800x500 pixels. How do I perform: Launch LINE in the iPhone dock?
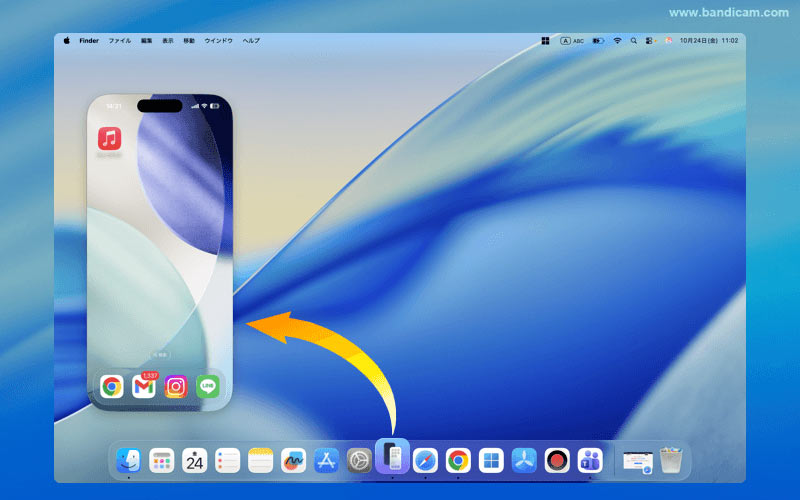point(208,387)
